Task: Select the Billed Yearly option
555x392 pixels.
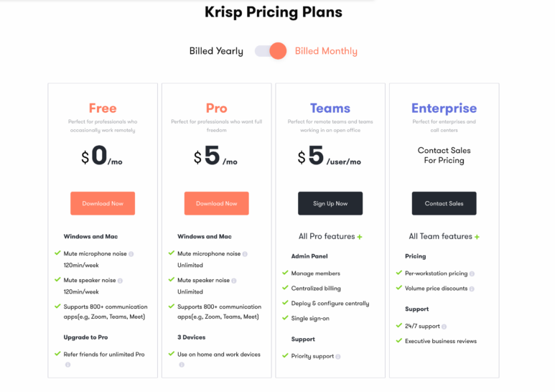Action: pyautogui.click(x=216, y=51)
